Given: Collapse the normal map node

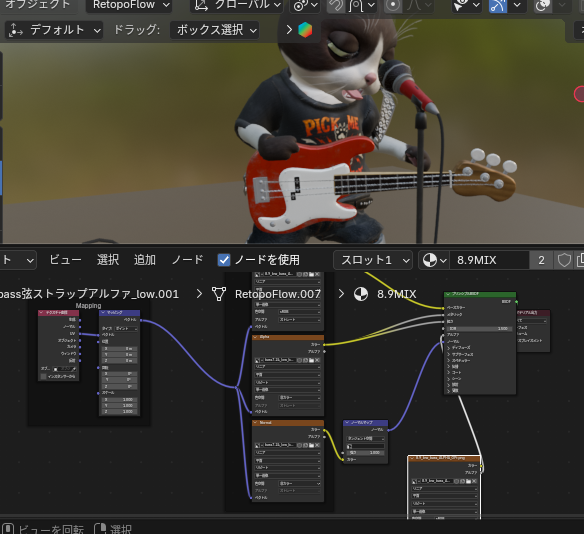Looking at the screenshot, I should [347, 423].
